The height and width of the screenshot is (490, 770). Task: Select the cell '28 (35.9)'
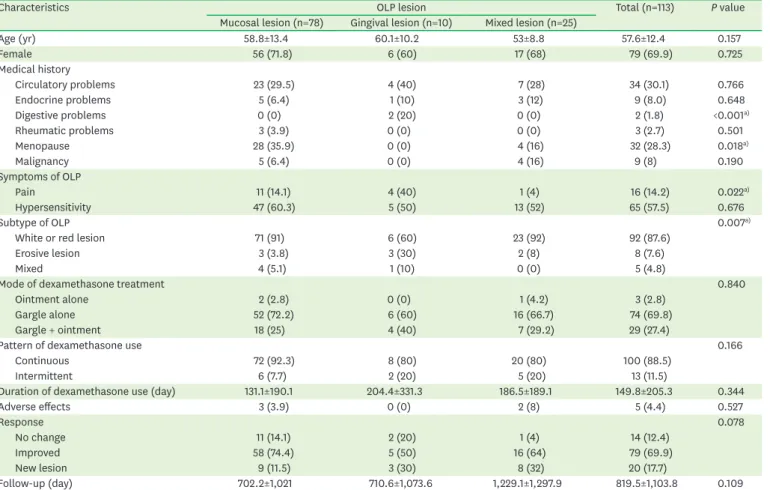[274, 146]
